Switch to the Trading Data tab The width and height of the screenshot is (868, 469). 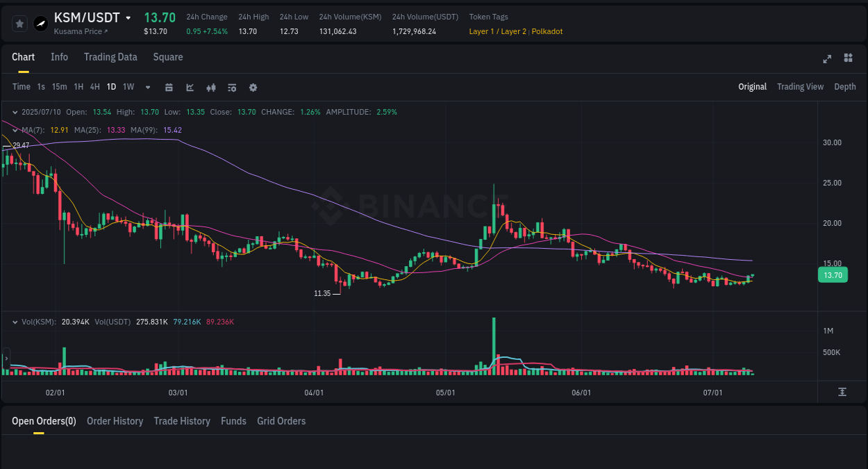point(110,57)
